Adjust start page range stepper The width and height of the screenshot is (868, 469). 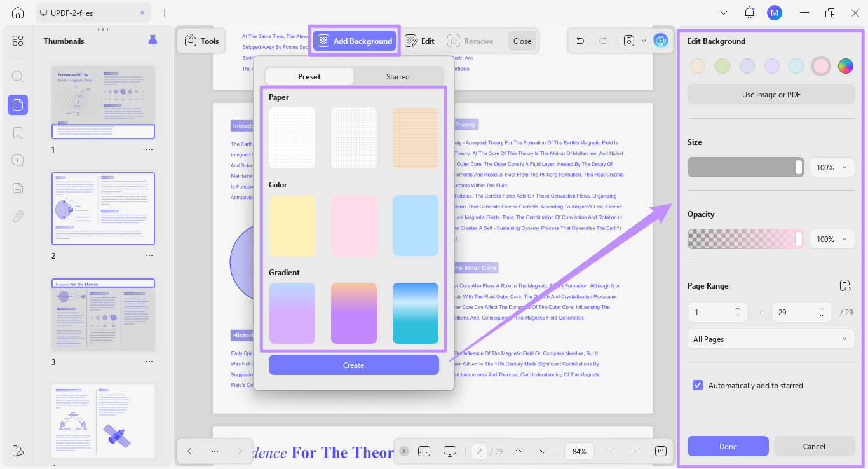pyautogui.click(x=737, y=312)
